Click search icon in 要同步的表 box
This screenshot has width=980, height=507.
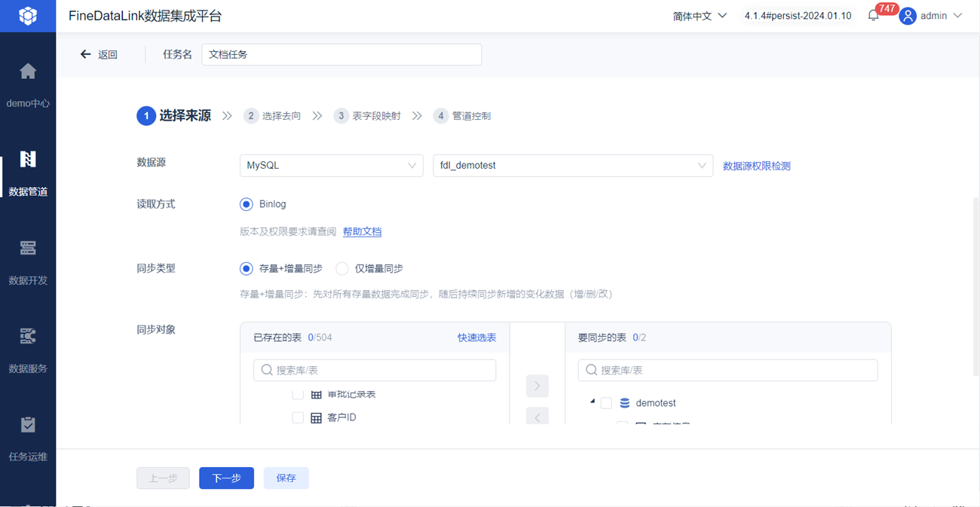[x=591, y=370]
